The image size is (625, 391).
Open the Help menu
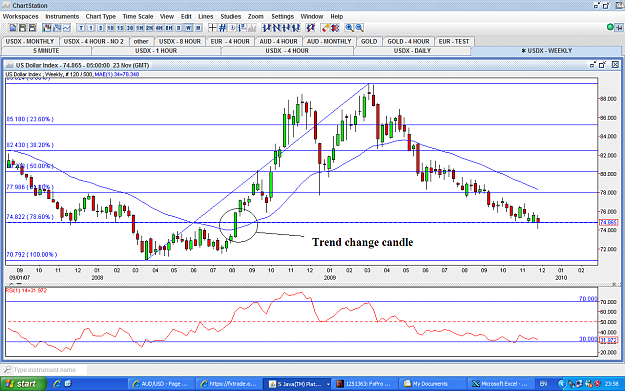coord(336,16)
